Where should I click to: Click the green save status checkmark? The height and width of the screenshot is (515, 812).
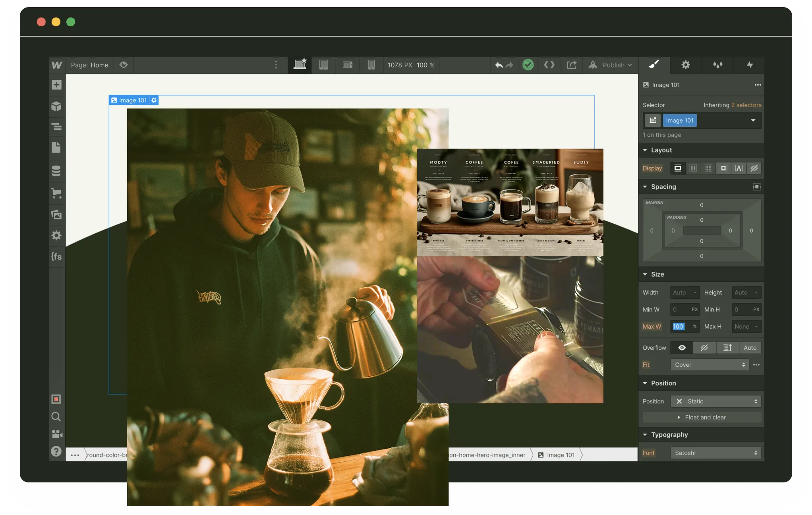coord(528,65)
